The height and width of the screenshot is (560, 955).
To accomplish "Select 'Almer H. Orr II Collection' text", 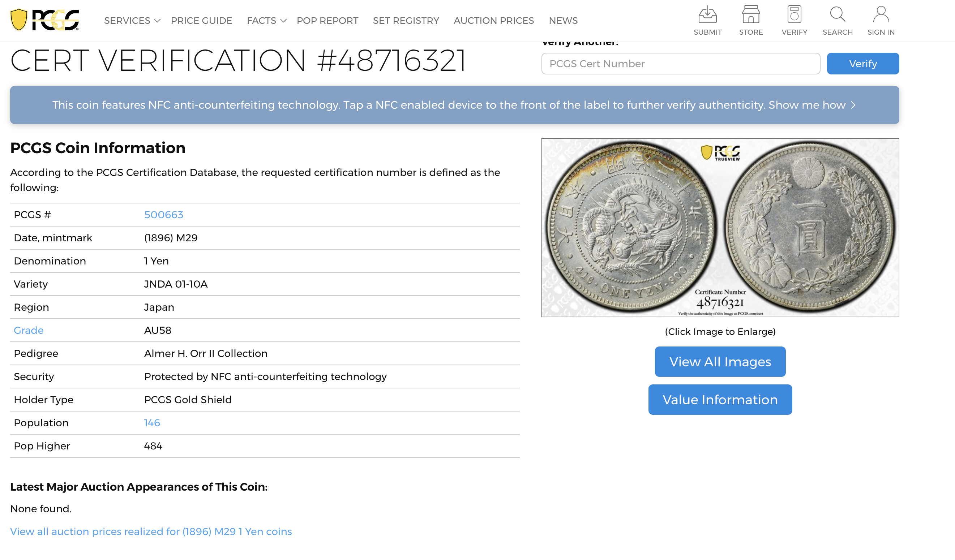I will (206, 353).
